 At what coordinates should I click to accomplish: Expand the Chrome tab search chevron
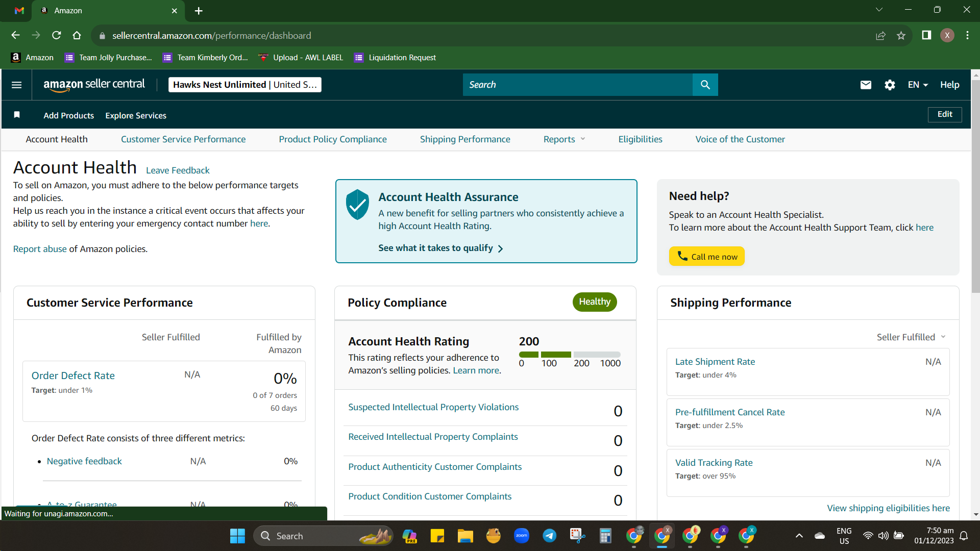(879, 10)
